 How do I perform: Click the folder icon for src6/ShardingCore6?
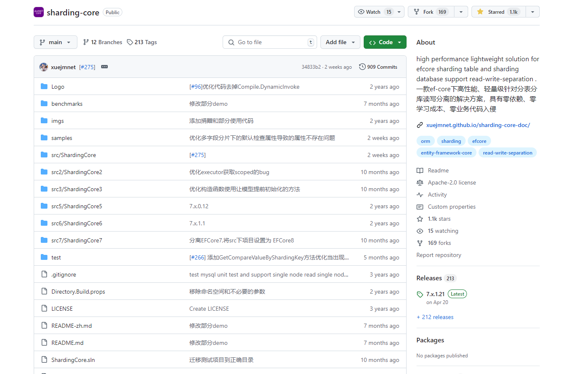pyautogui.click(x=44, y=223)
